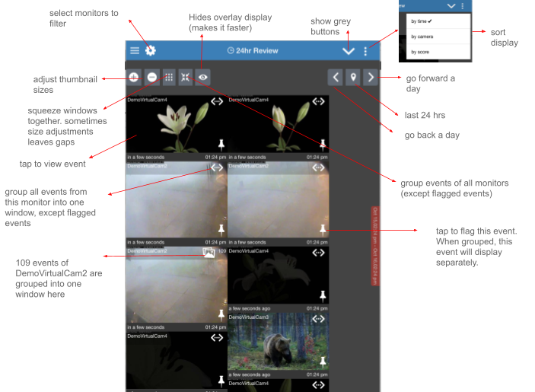Click the down chevron in the sort inset header
The width and height of the screenshot is (535, 392).
[x=451, y=6]
